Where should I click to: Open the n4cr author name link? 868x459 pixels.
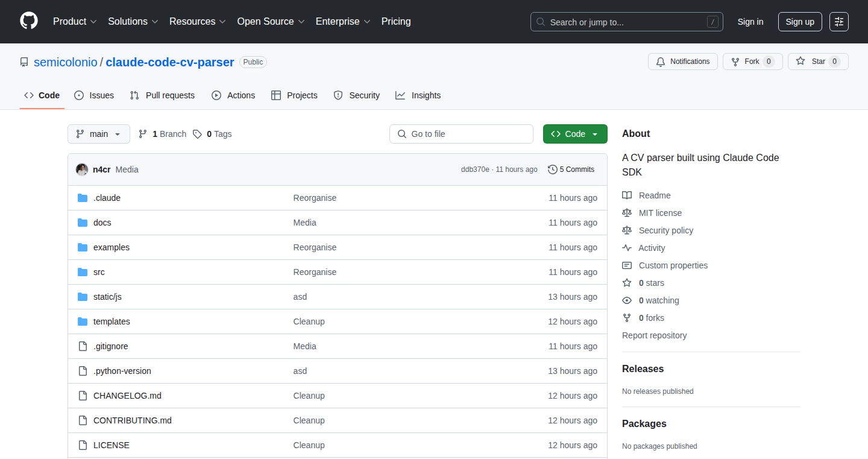(101, 169)
